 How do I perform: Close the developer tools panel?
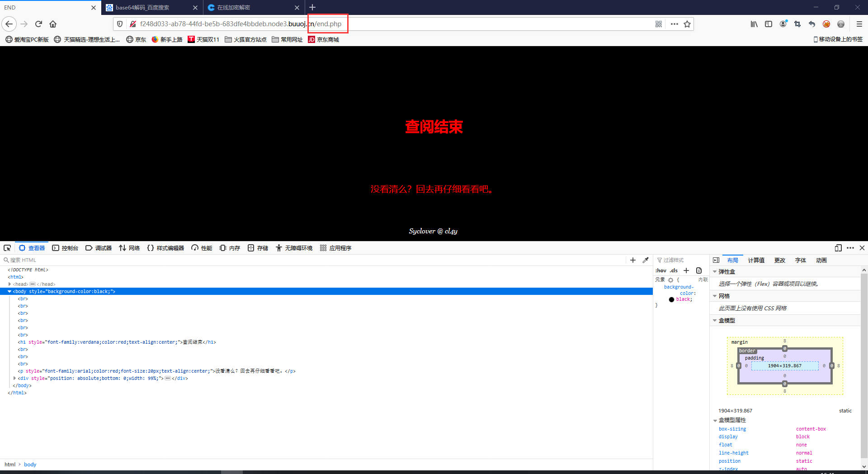(x=862, y=248)
